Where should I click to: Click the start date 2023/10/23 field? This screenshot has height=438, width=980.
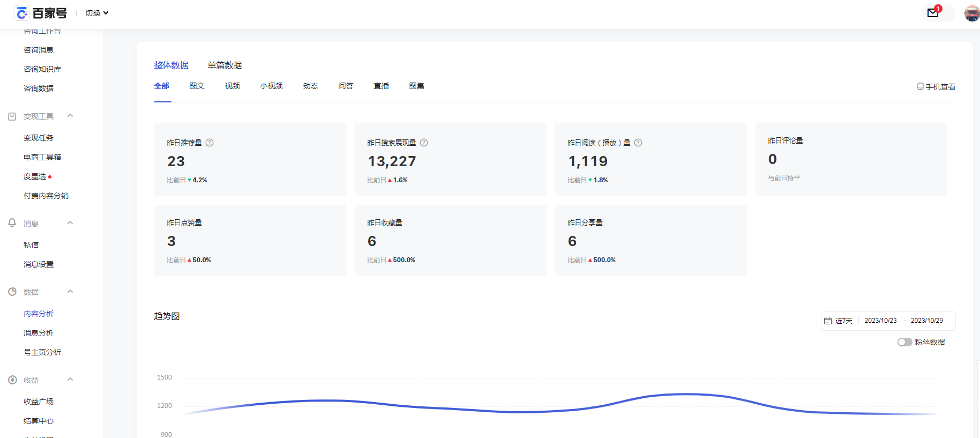(x=880, y=321)
